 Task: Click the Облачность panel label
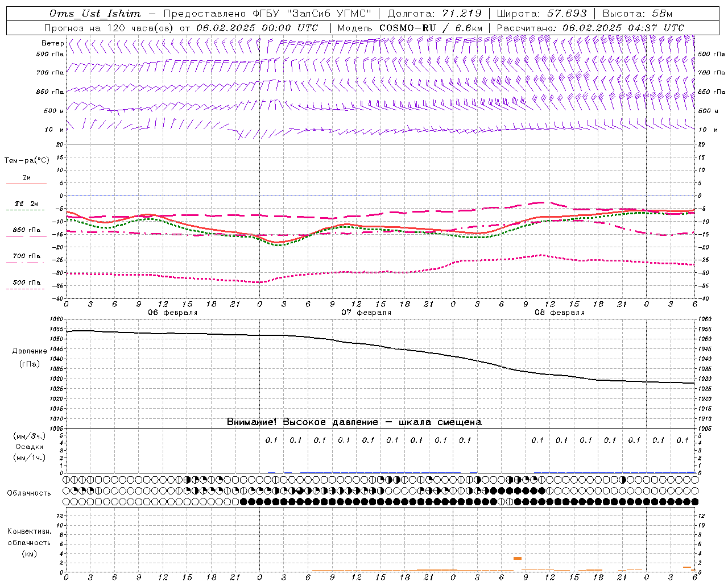(29, 493)
